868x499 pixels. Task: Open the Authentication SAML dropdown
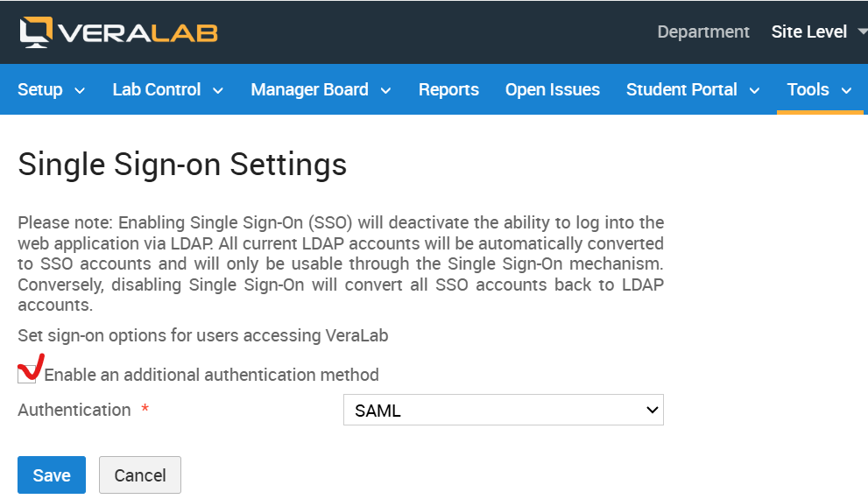tap(504, 410)
